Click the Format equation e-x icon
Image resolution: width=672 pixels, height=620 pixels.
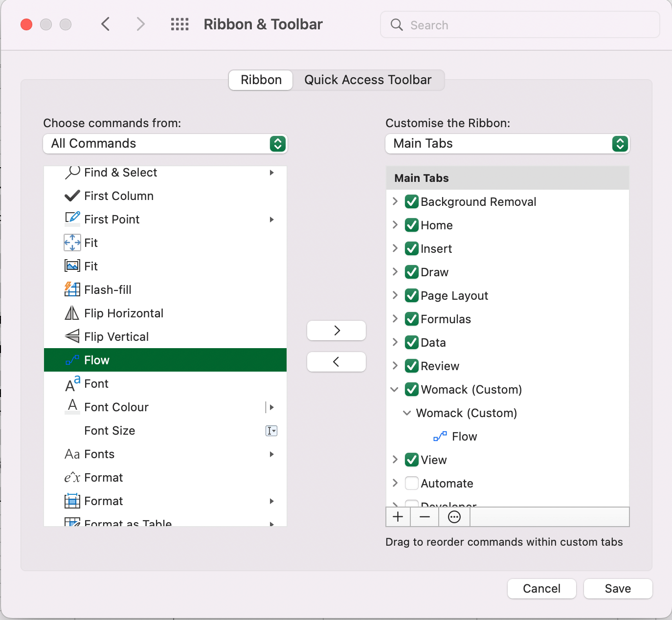click(72, 477)
